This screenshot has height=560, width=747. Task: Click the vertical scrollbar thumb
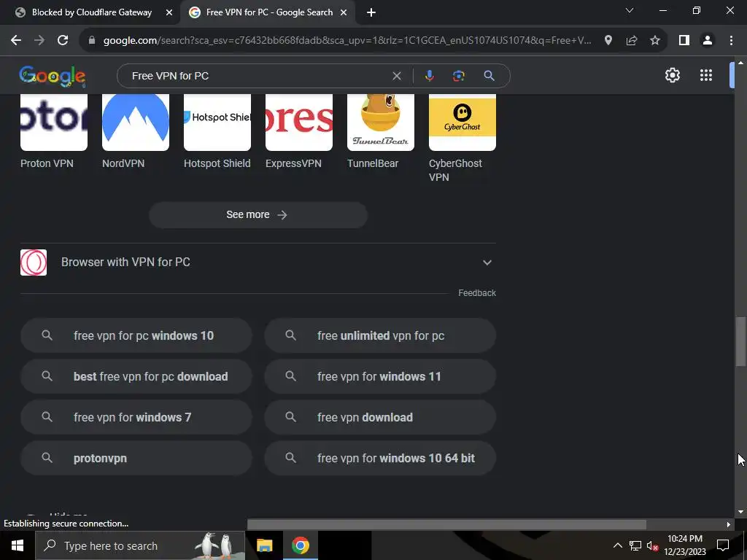pyautogui.click(x=740, y=341)
